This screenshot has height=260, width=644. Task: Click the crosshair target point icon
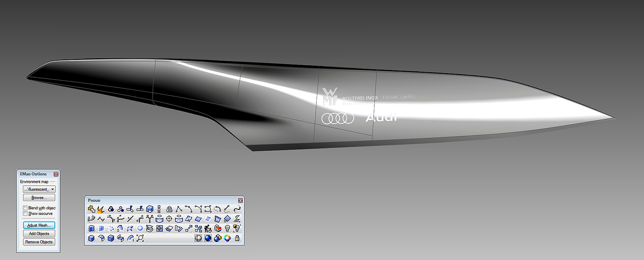169,219
